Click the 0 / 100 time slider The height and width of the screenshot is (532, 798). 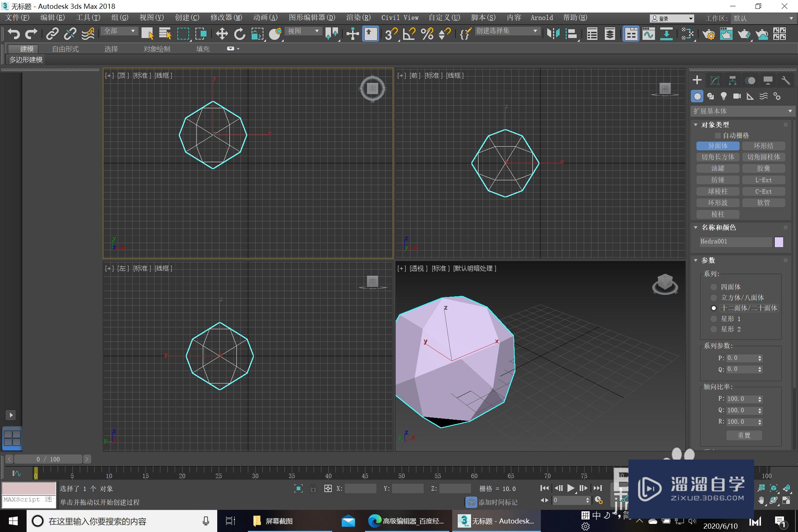(48, 459)
